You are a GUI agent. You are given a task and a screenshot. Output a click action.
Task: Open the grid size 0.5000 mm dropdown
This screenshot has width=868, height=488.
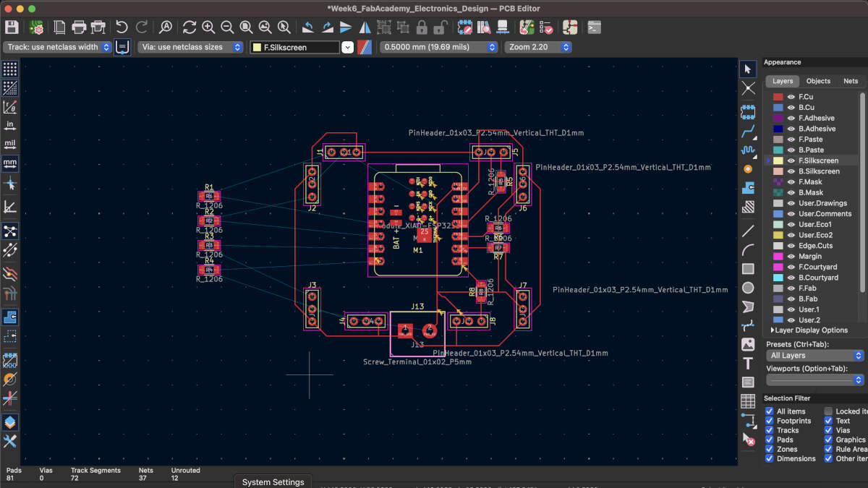(440, 47)
